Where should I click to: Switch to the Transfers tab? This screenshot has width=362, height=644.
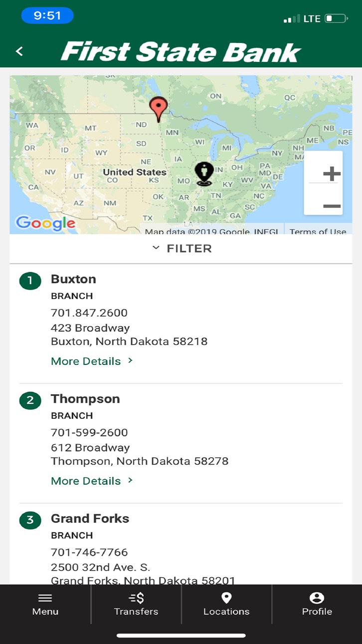[136, 605]
